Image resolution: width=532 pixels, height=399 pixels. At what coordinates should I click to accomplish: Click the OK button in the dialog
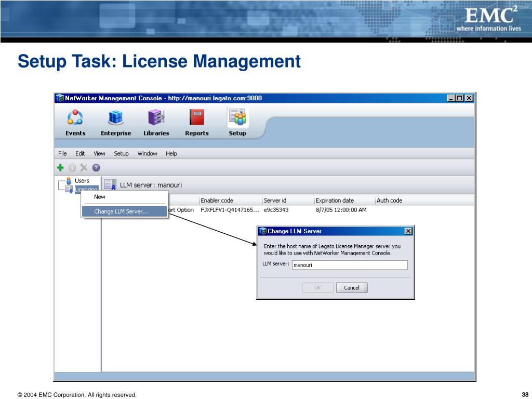click(x=317, y=288)
